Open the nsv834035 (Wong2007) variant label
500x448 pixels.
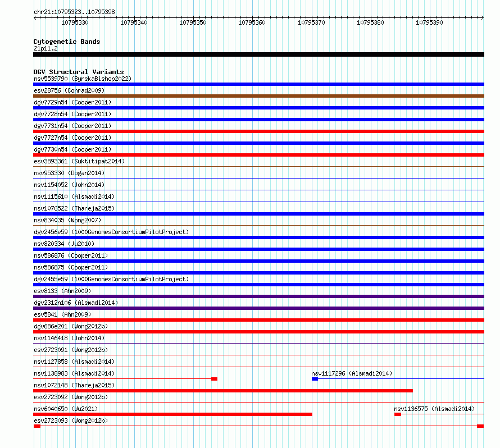(x=67, y=220)
